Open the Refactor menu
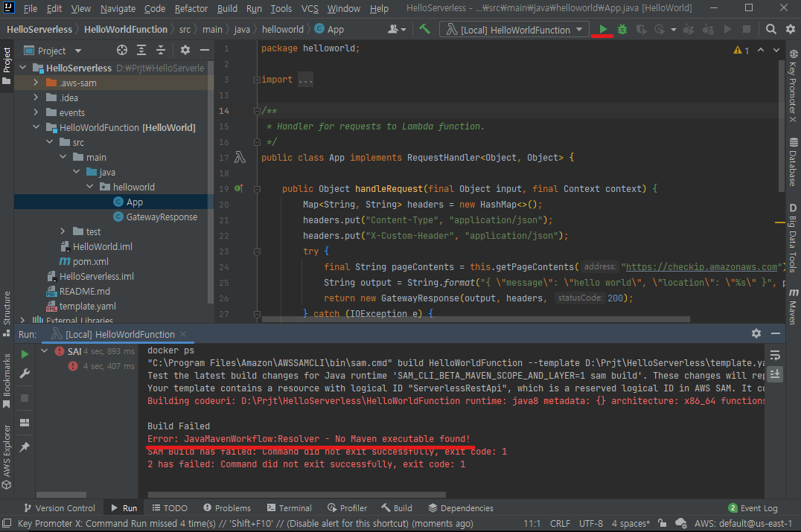Screen dimensions: 801x532 191,8
